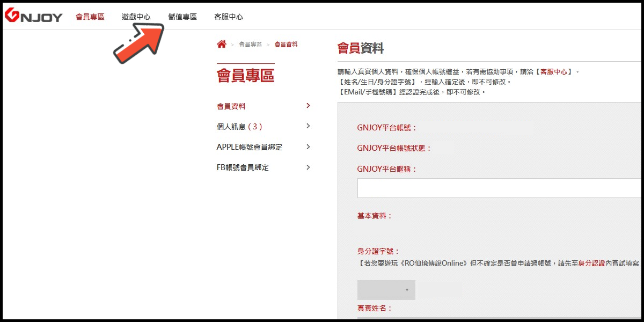This screenshot has width=644, height=322.
Task: Focus the GNJOY平台暱稱 input field
Action: [x=500, y=188]
